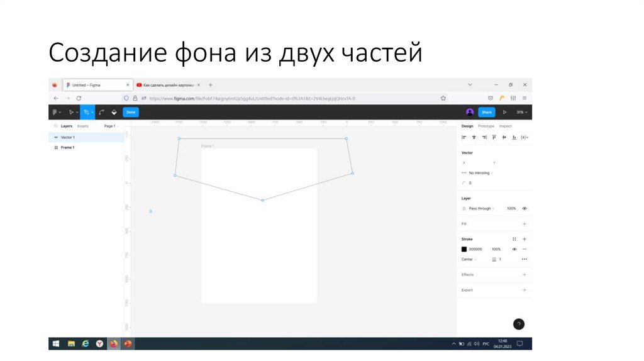Toggle layer visibility eye icon
The image size is (644, 361).
click(x=525, y=209)
